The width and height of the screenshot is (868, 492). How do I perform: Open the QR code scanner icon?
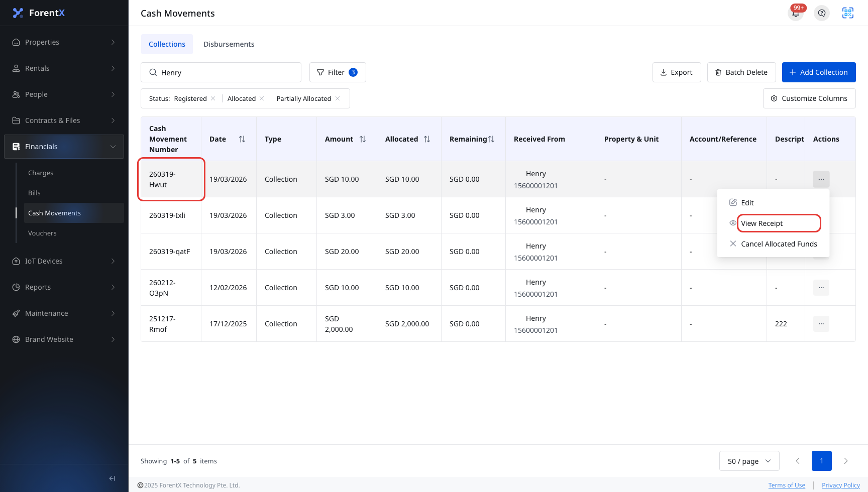click(848, 13)
